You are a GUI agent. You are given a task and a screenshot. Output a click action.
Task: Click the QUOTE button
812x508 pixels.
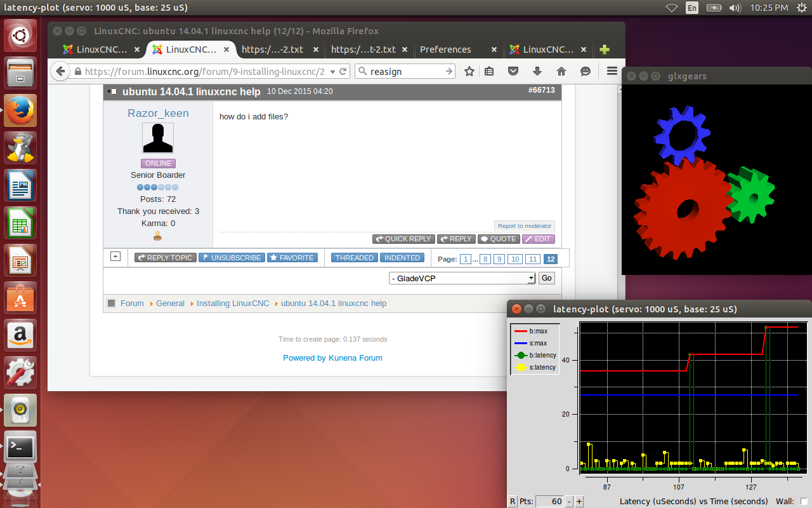coord(499,239)
